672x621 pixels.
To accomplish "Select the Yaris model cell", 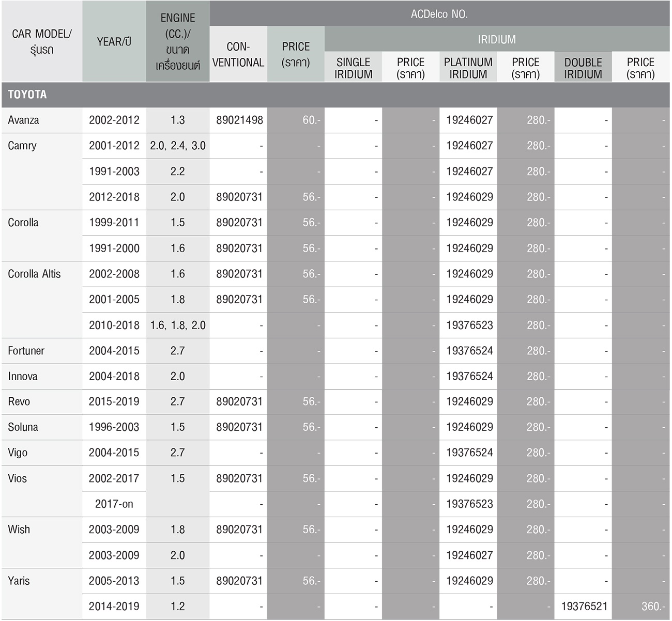I will click(42, 594).
